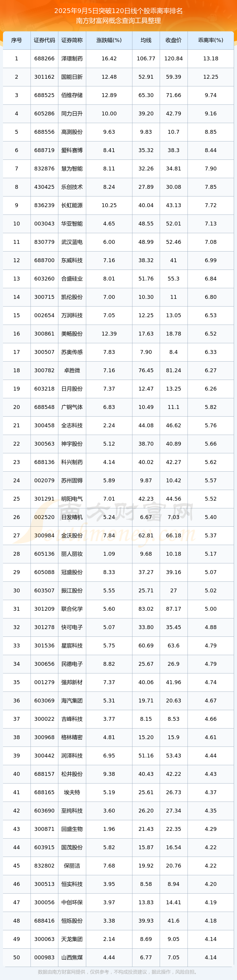
Task: Select stock name 华亚智能
Action: (x=72, y=224)
